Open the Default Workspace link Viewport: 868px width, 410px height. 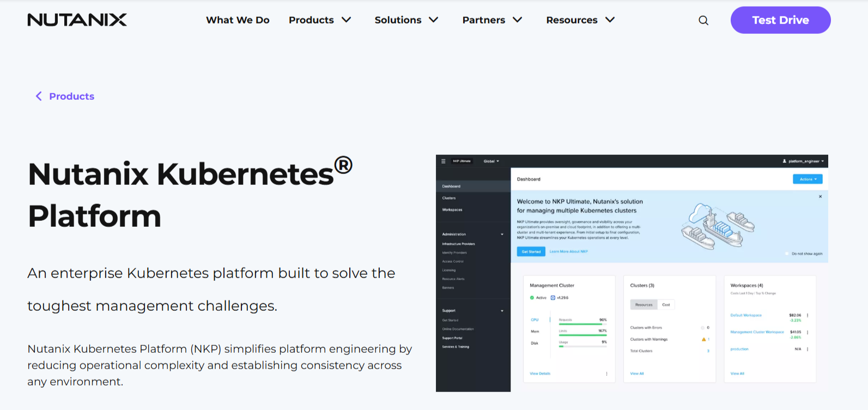(746, 315)
